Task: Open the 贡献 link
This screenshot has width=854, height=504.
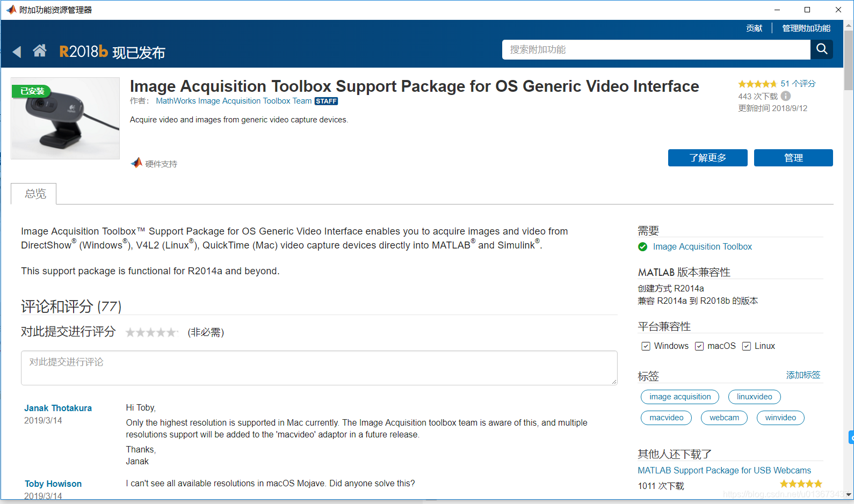Action: 754,28
